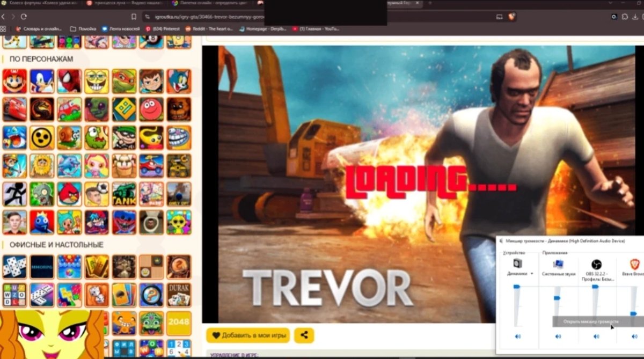
Task: Click 'Добавить в мои игры' button
Action: point(248,335)
